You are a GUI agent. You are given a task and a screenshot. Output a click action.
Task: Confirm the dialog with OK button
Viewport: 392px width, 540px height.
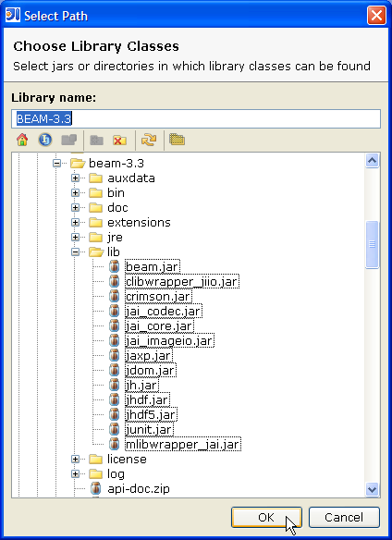coord(266,517)
